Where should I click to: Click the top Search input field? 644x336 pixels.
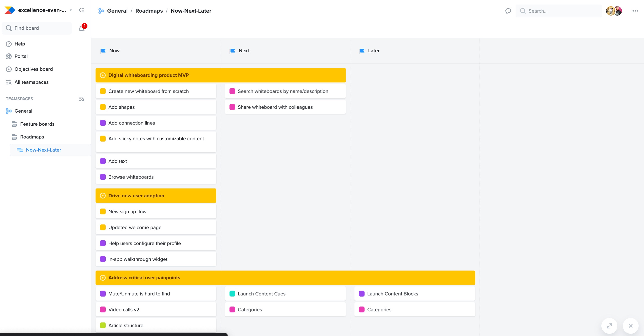[x=559, y=11]
